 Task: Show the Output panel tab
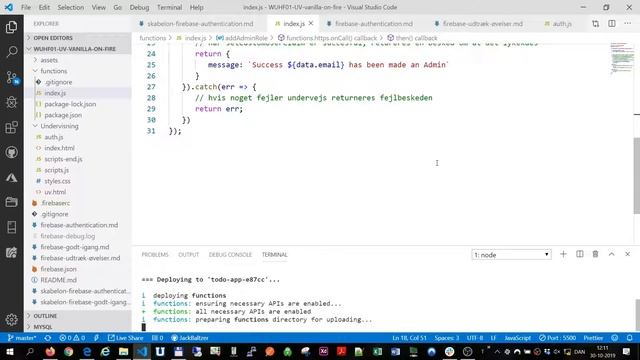pyautogui.click(x=189, y=255)
